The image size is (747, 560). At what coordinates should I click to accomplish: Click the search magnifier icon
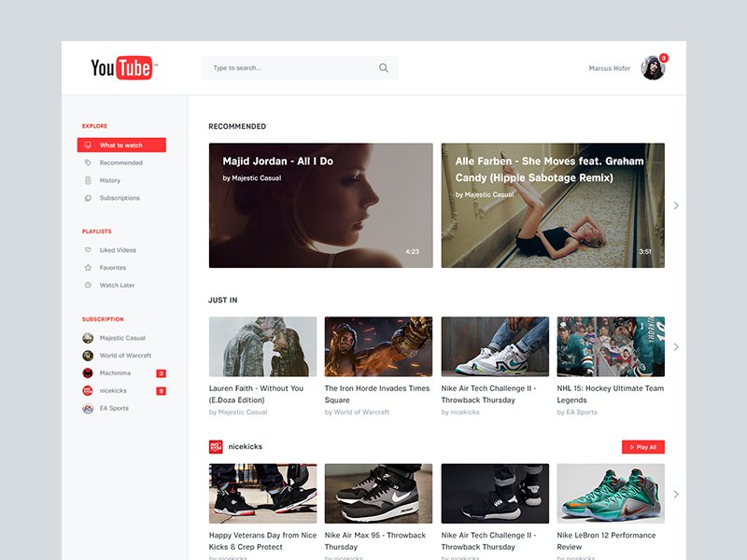(384, 68)
